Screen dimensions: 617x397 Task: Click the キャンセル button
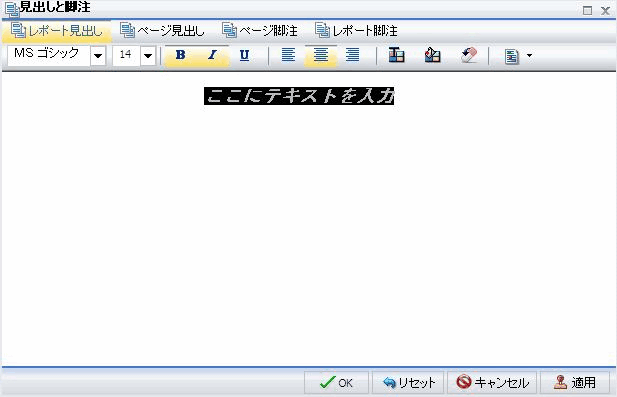[492, 382]
